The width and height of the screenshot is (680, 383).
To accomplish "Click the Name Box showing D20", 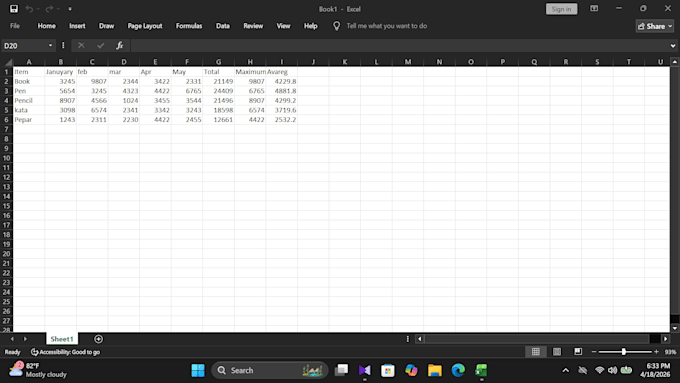I will (x=24, y=46).
